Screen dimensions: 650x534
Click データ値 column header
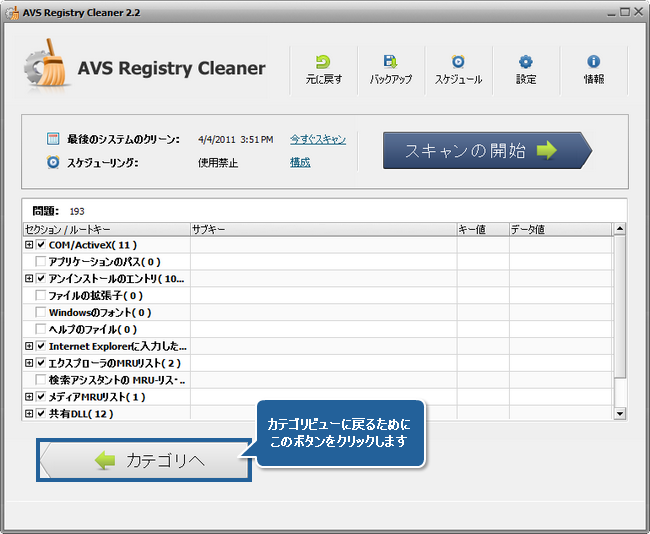[x=560, y=229]
